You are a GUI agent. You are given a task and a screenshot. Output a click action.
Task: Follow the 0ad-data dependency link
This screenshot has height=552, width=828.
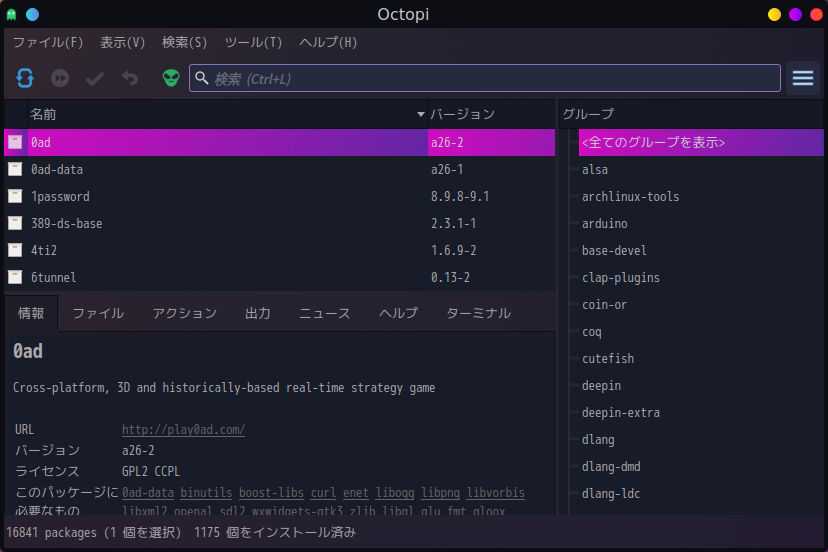148,492
